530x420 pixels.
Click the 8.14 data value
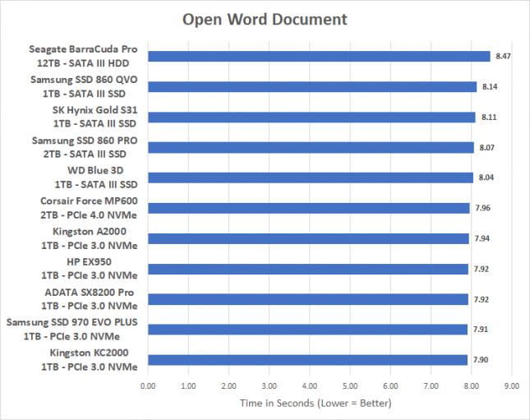coord(490,87)
